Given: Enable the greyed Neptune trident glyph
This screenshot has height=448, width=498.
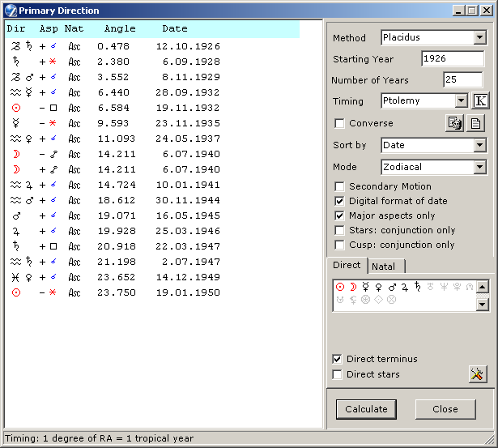Looking at the screenshot, I should [444, 287].
